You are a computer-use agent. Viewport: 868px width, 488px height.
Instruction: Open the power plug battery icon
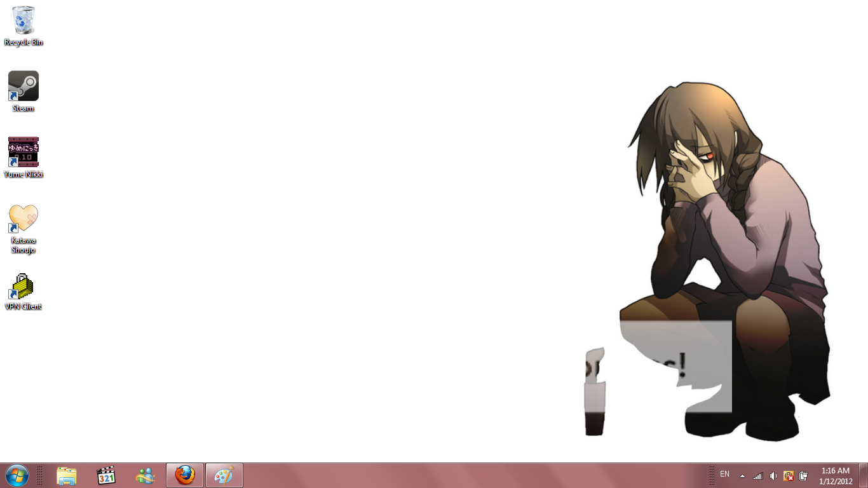click(803, 476)
